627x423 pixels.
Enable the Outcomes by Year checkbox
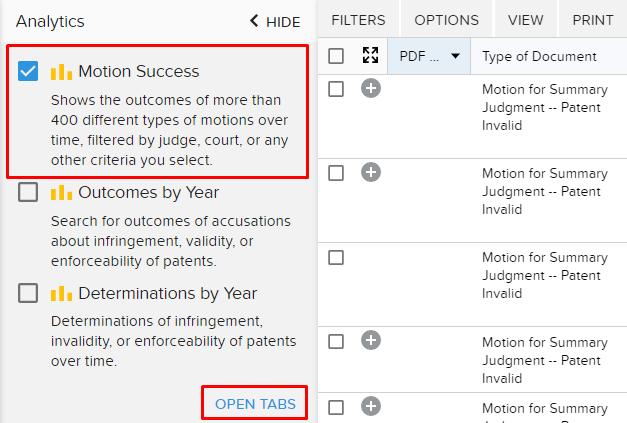point(28,192)
